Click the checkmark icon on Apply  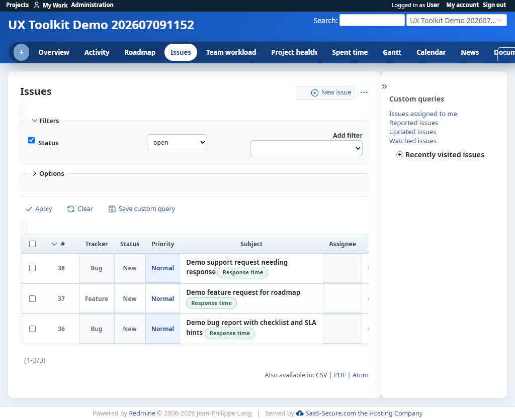[29, 209]
